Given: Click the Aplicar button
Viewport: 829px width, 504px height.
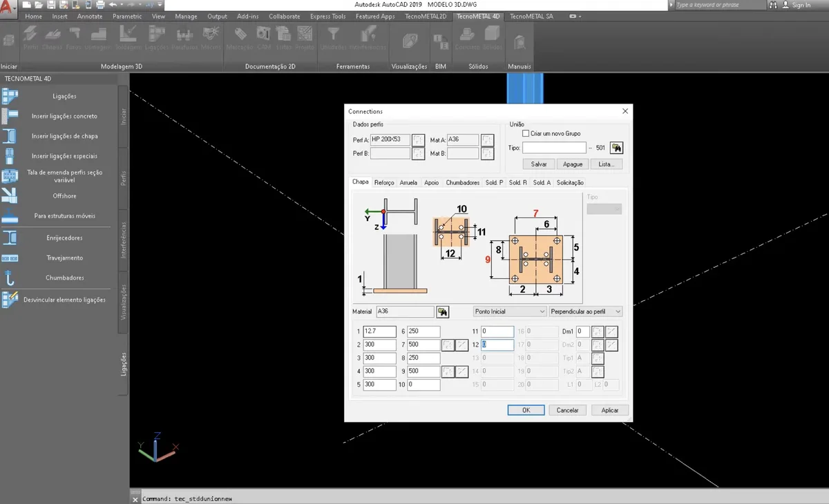Looking at the screenshot, I should point(609,409).
